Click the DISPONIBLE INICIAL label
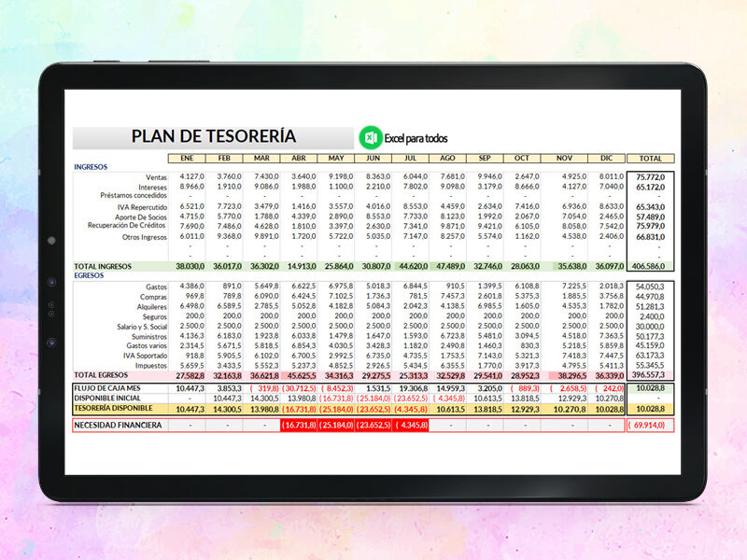This screenshot has height=560, width=747. click(107, 399)
